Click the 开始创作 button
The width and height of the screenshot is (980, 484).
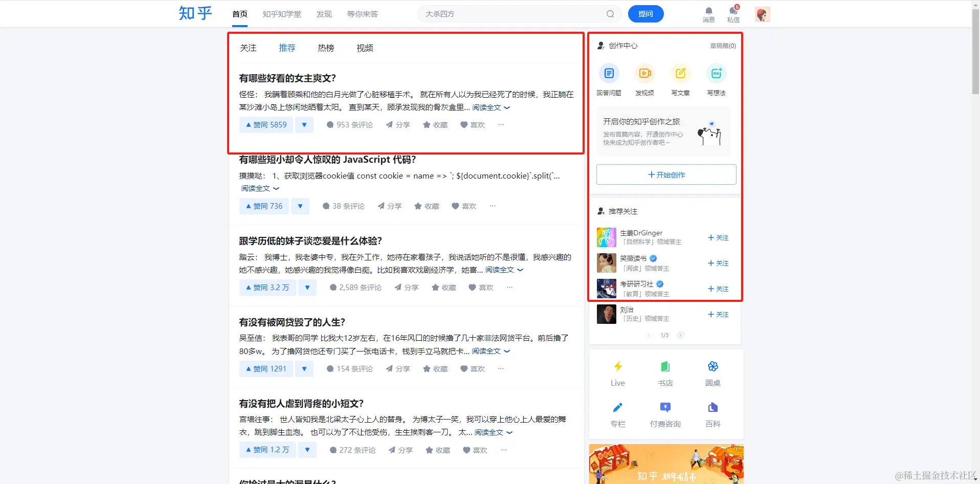click(x=666, y=174)
